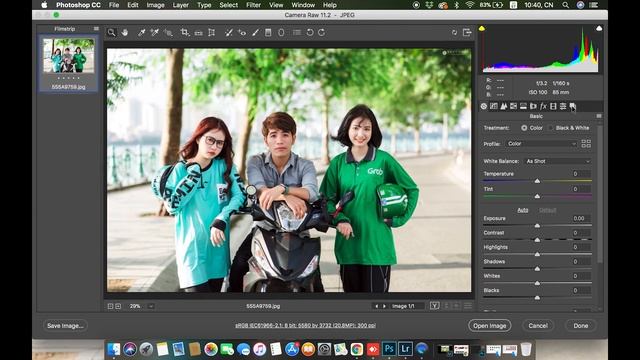The width and height of the screenshot is (640, 360).
Task: Switch to Lens Corrections panel tab
Action: click(533, 106)
